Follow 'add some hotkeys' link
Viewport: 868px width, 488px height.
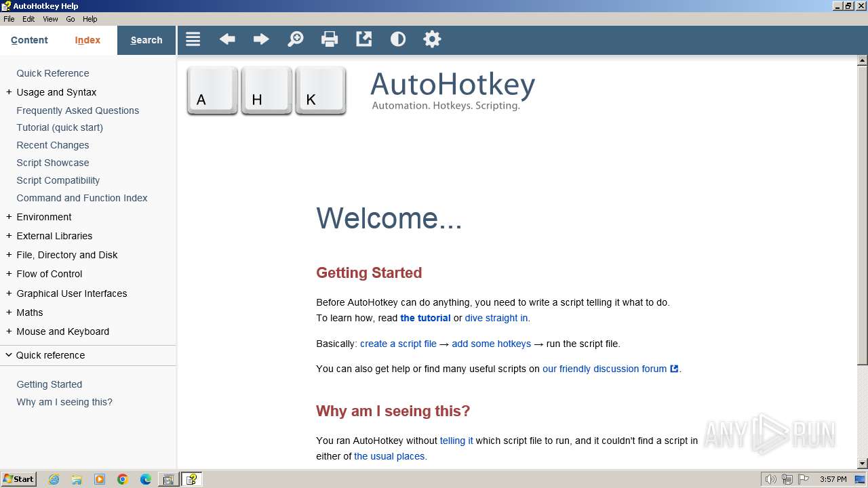coord(491,344)
